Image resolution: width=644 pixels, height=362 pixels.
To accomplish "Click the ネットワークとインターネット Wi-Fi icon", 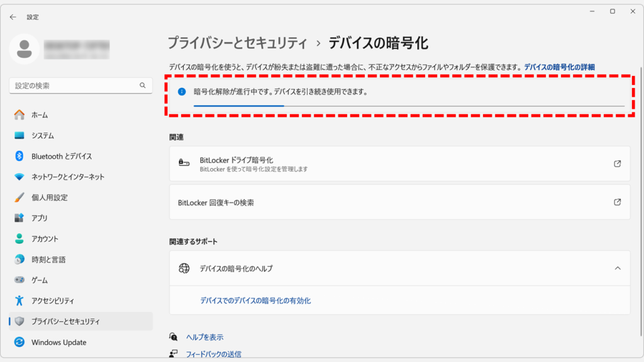I will click(x=19, y=177).
